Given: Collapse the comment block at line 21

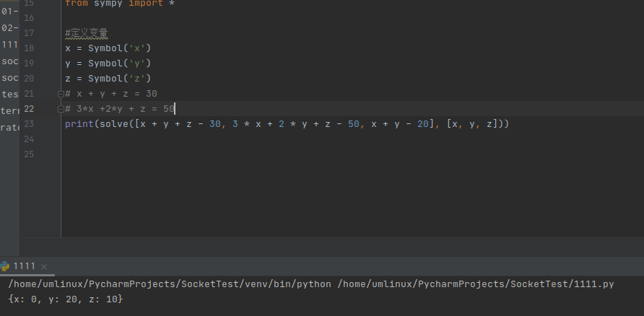Looking at the screenshot, I should [x=61, y=94].
